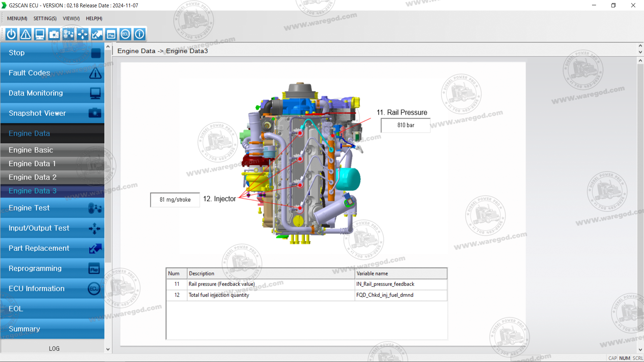Screen dimensions: 644x362
Task: Click the engine test gears toolbar icon
Action: pyautogui.click(x=68, y=34)
